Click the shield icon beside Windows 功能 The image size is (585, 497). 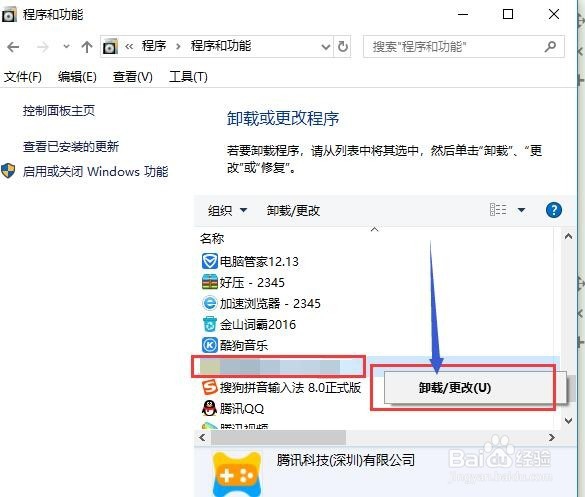point(8,171)
